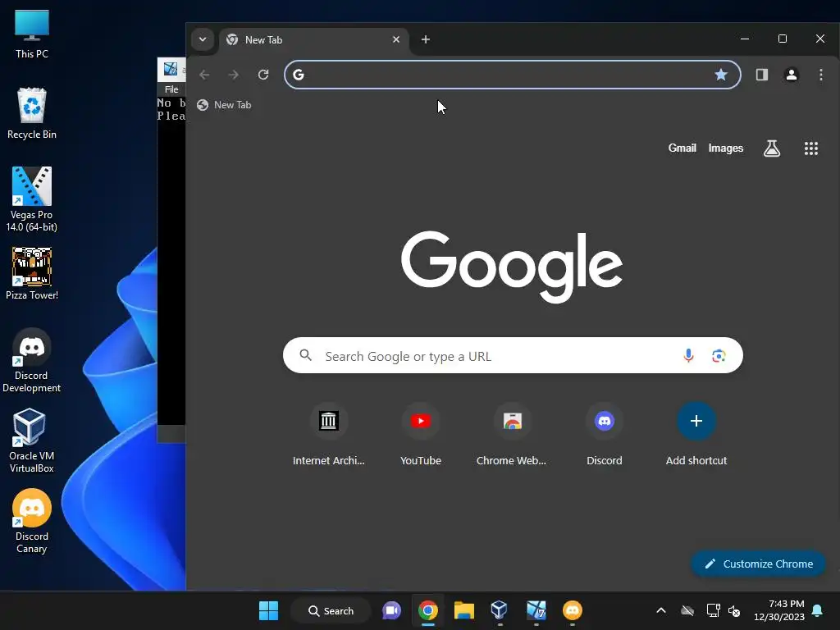Select Discord Development desktop shortcut

pyautogui.click(x=32, y=360)
